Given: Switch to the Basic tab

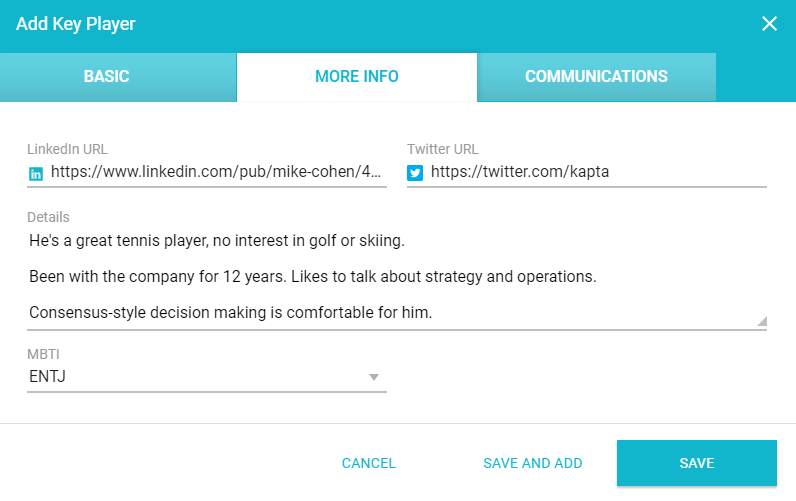Looking at the screenshot, I should tap(107, 76).
